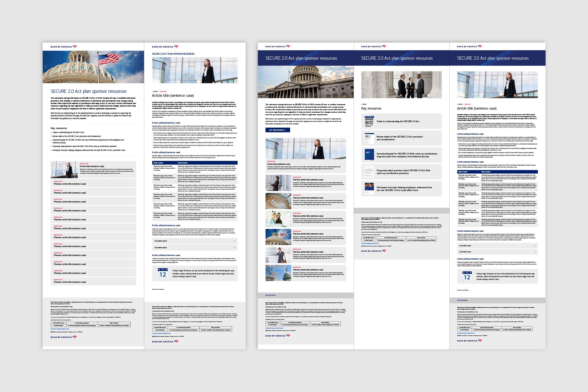Click document thumbnail for 'Guide to understanding the SECURE 2.0 Act' card
Viewport: 588px width, 392px height.
click(369, 121)
